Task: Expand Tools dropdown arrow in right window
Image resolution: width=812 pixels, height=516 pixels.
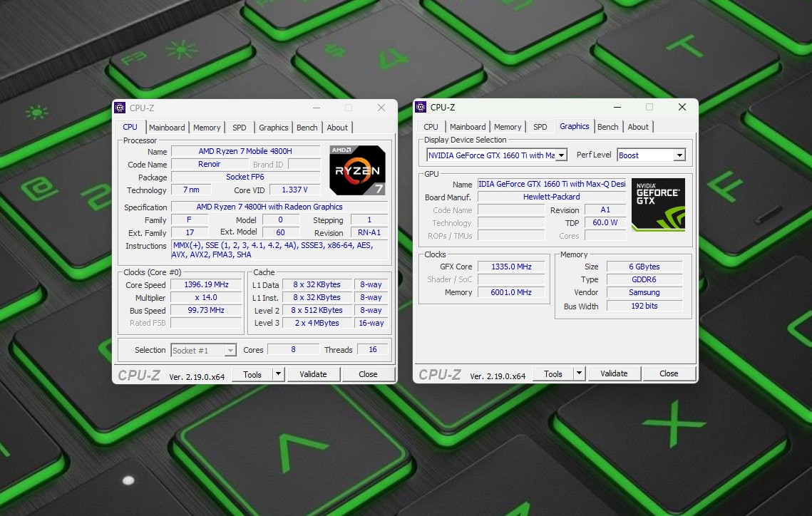Action: coord(579,373)
